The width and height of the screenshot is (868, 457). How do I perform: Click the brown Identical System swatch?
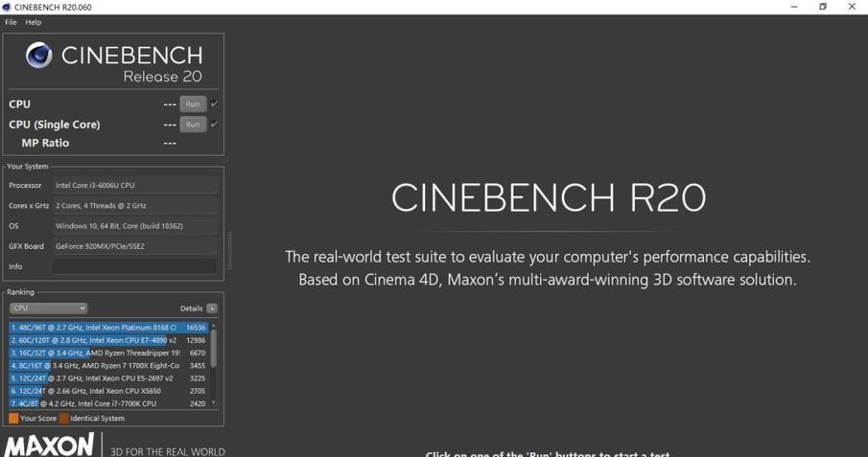coord(64,419)
